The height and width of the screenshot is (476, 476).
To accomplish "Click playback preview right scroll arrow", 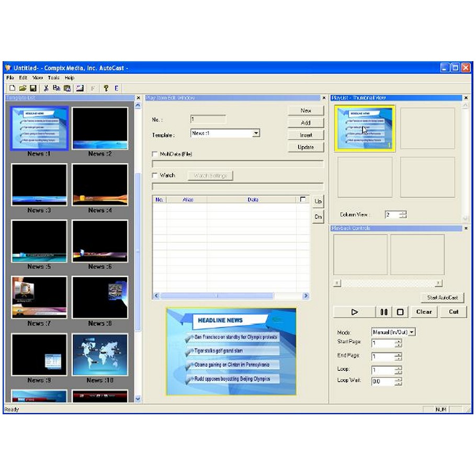I will (x=438, y=283).
